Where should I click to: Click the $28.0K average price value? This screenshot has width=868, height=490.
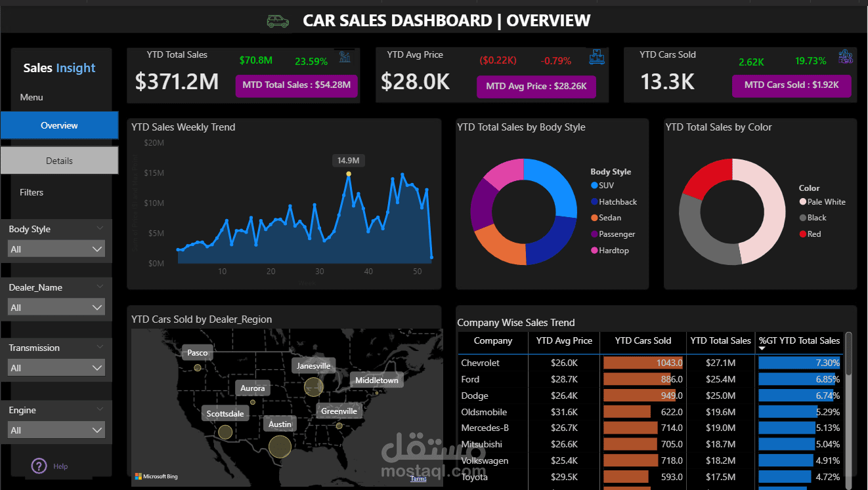(x=416, y=81)
